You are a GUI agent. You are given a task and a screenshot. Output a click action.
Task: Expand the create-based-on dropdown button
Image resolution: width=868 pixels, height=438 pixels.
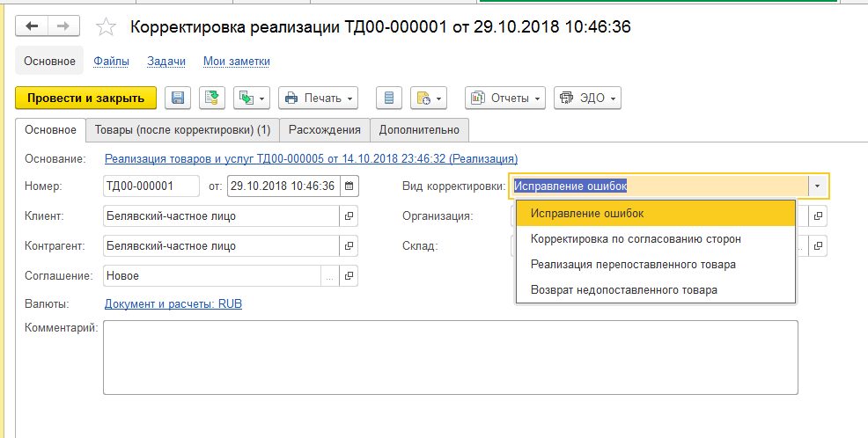(252, 98)
